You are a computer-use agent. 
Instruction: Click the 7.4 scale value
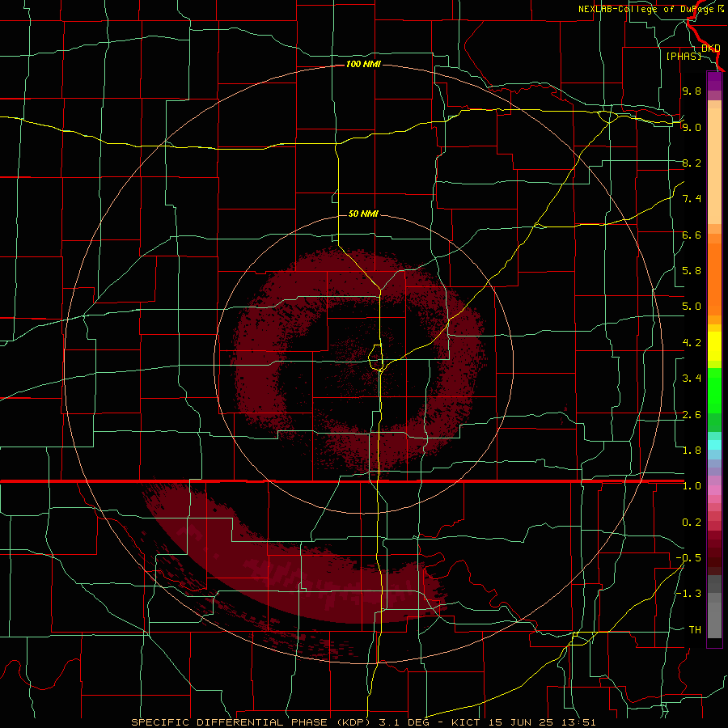(x=692, y=199)
